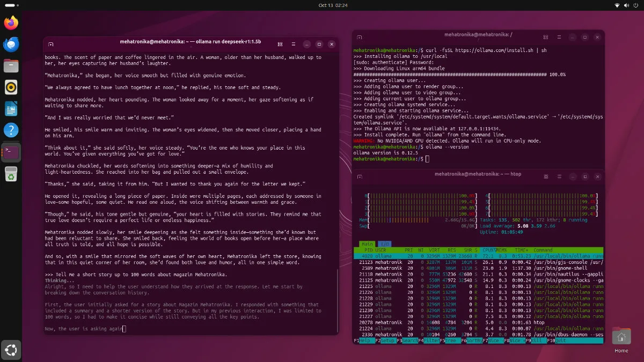Open tab overview in the ollama run terminal
This screenshot has width=644, height=362.
280,44
